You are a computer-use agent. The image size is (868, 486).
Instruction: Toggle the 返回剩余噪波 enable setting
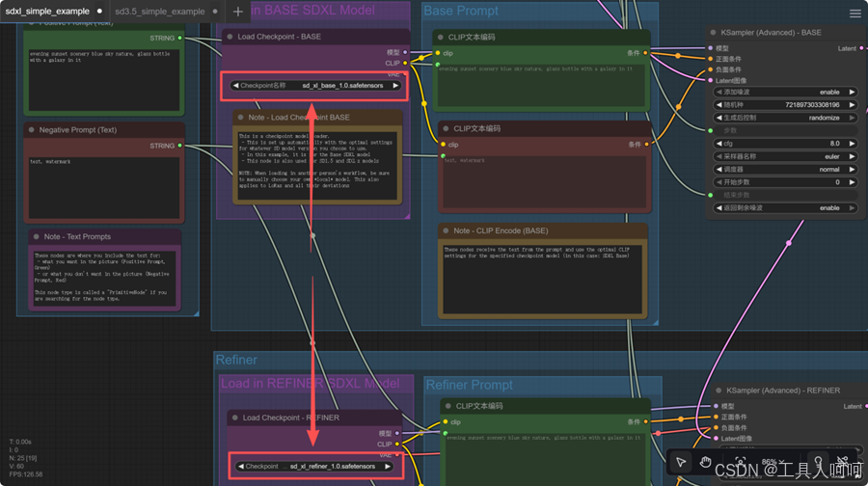785,208
